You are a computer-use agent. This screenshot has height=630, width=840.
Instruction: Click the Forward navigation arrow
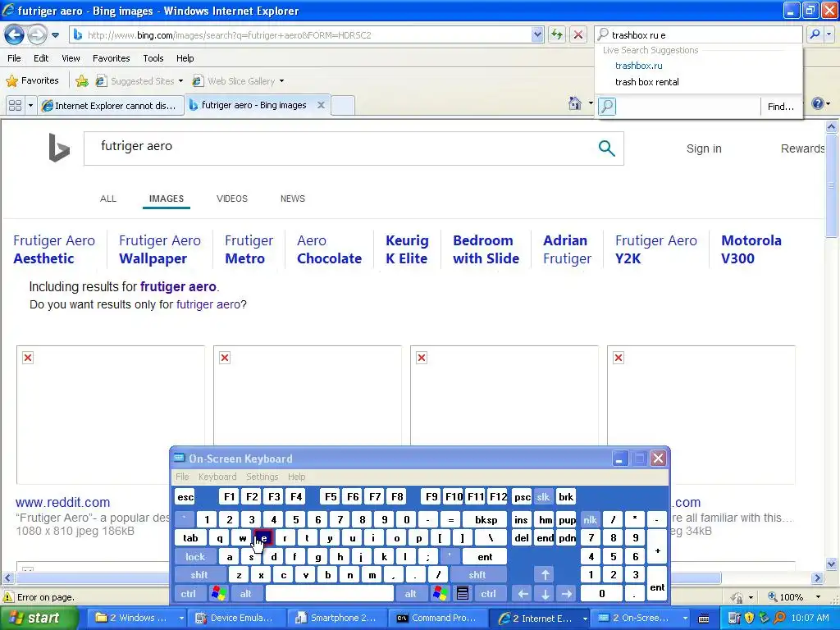click(37, 35)
